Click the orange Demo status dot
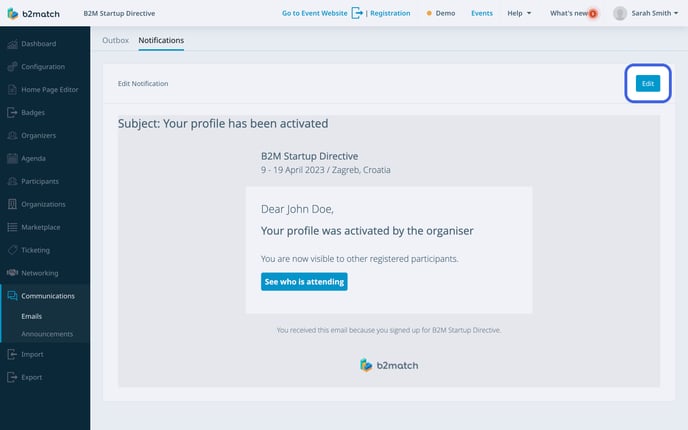This screenshot has width=688, height=430. tap(429, 14)
